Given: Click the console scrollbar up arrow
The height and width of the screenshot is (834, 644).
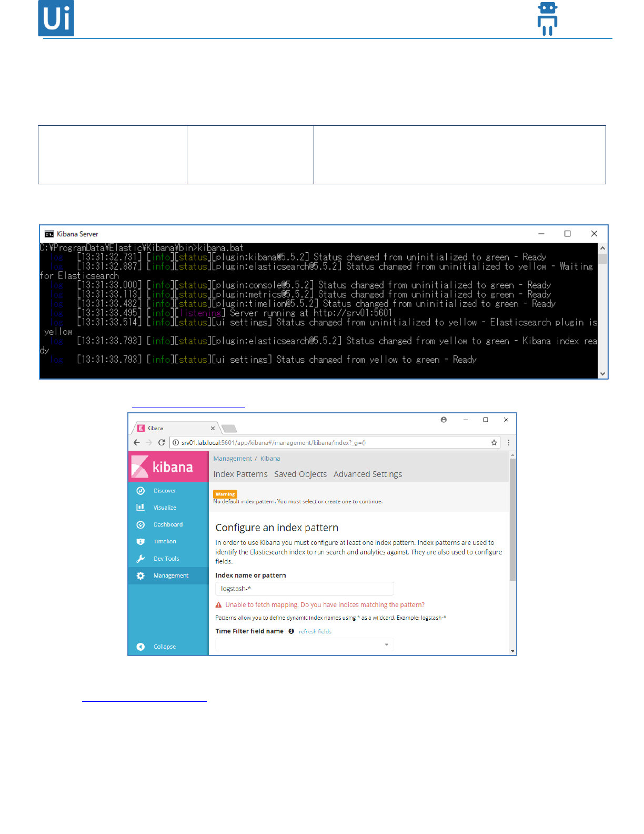Looking at the screenshot, I should [x=603, y=248].
